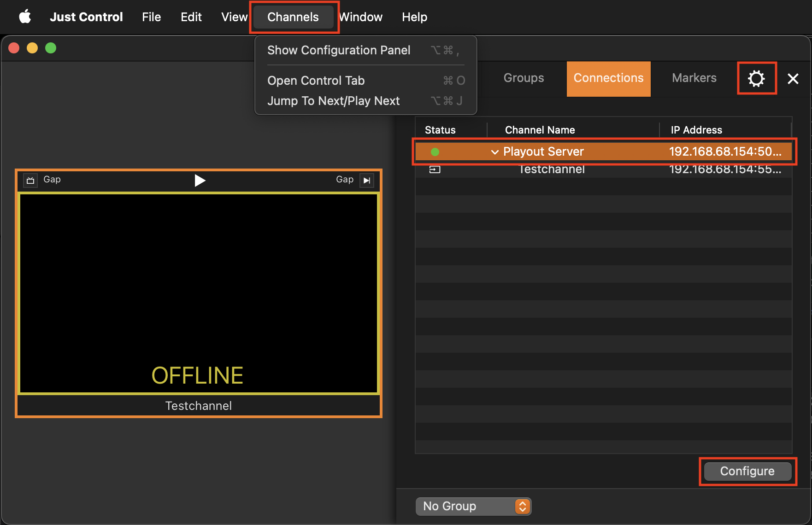812x525 pixels.
Task: Play the Testchannel channel
Action: (200, 180)
